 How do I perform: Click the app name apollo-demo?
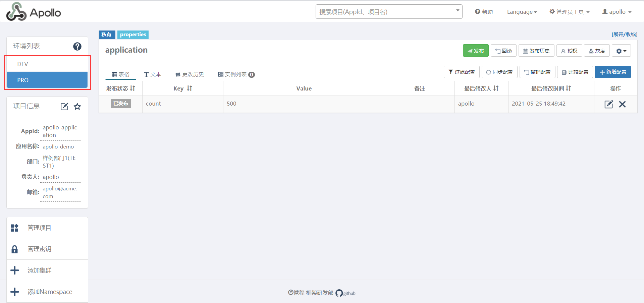[58, 146]
